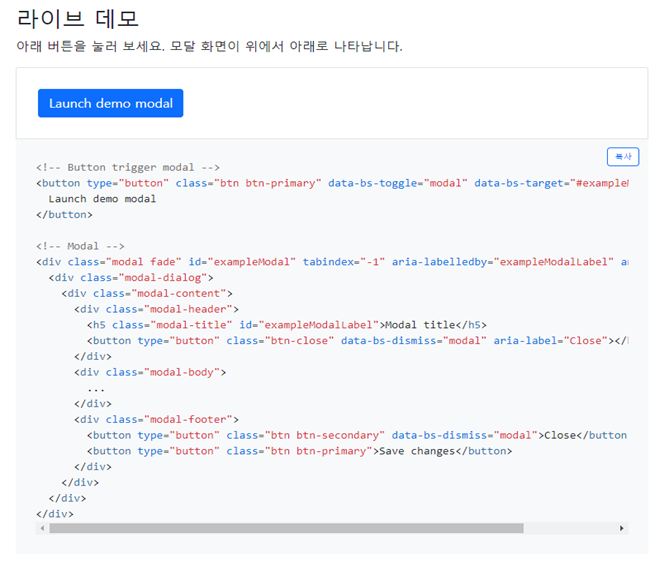
Task: Click the ellipsis line inside modal-body
Action: (x=96, y=389)
